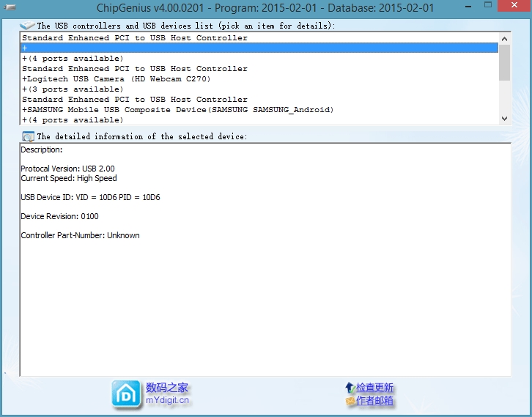The width and height of the screenshot is (532, 417).
Task: Open the mYdigit.cn website link
Action: pos(167,400)
